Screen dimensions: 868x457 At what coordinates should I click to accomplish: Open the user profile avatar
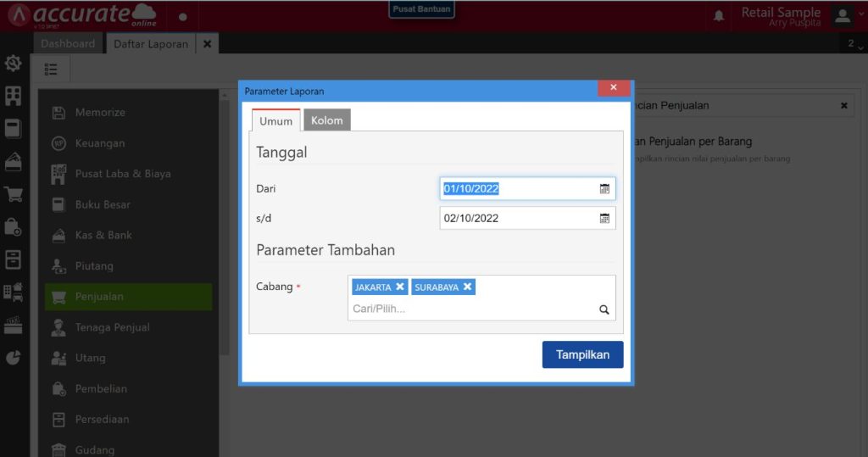click(x=843, y=15)
